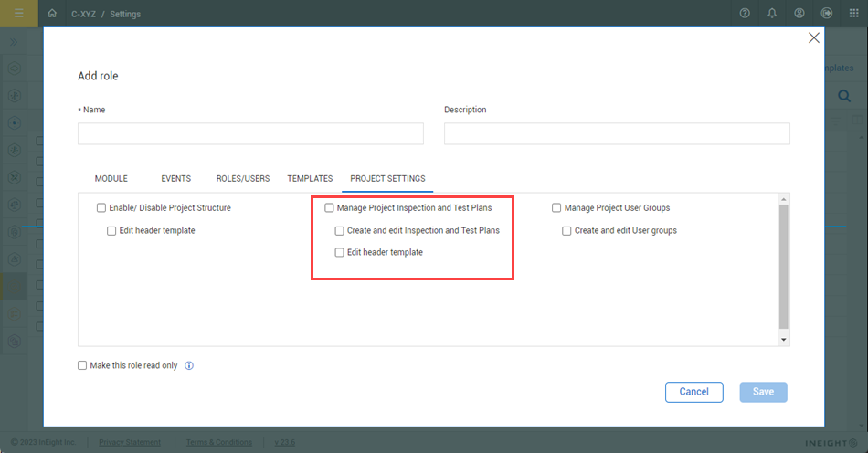Enable Make this role read only

[82, 365]
